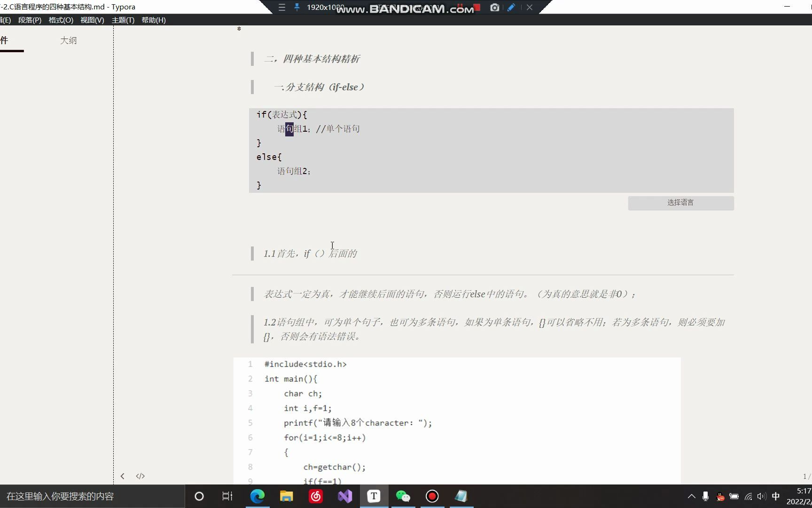Open the 段落(P) menu
812x508 pixels.
pyautogui.click(x=30, y=20)
